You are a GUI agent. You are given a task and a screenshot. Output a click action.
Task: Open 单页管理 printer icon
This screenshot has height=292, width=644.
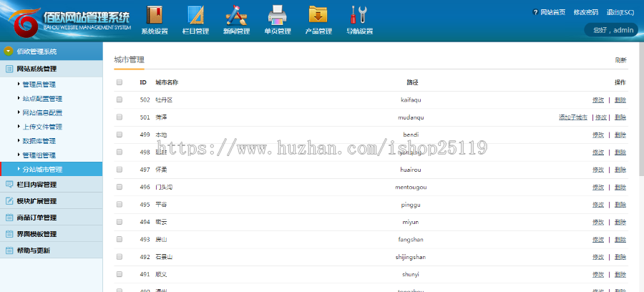(x=278, y=15)
